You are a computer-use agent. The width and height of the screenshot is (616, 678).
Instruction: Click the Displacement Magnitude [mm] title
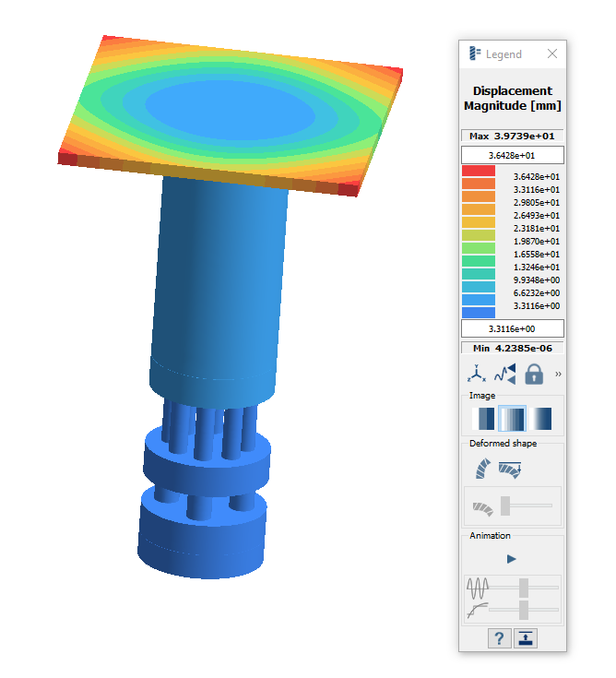coord(512,98)
